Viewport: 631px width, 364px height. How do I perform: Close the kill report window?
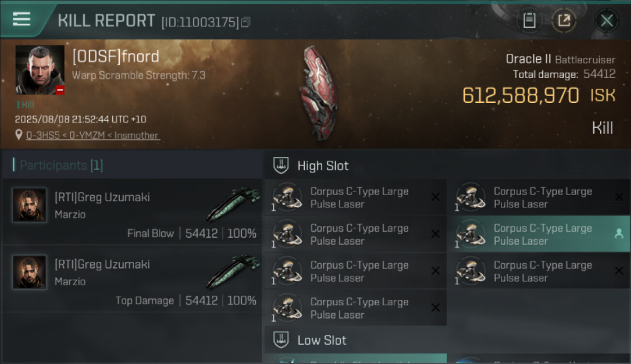coord(606,20)
